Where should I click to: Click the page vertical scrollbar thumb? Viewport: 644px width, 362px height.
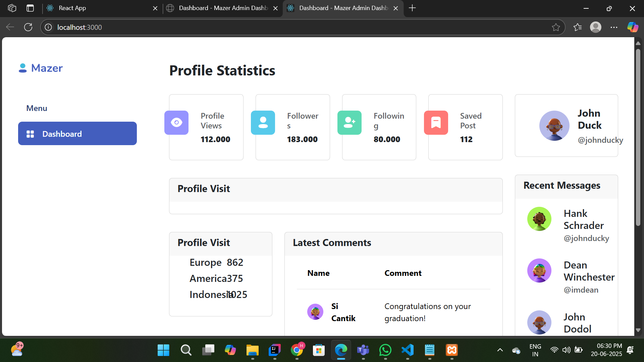point(638,137)
